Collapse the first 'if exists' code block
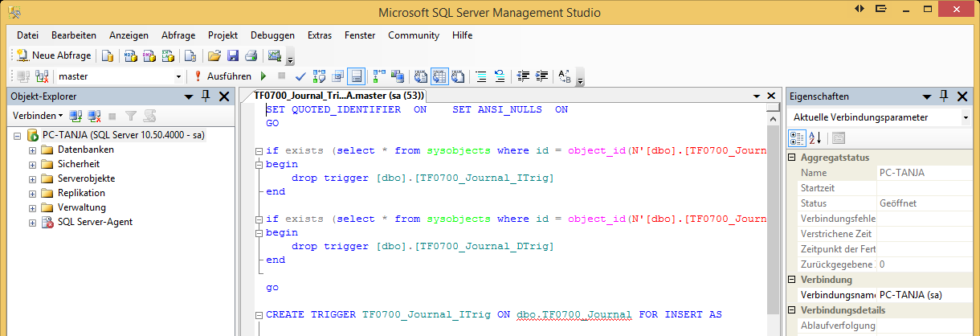The image size is (980, 336). (x=259, y=150)
